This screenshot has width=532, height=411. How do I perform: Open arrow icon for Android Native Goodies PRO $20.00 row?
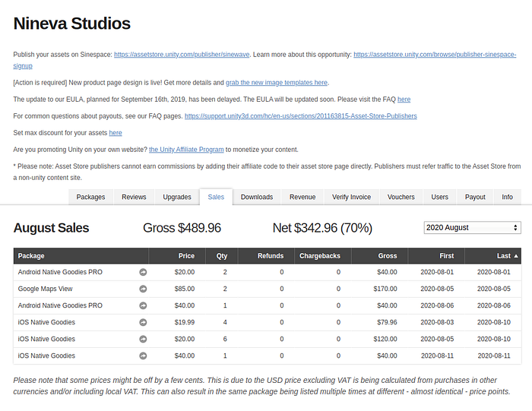[x=143, y=272]
